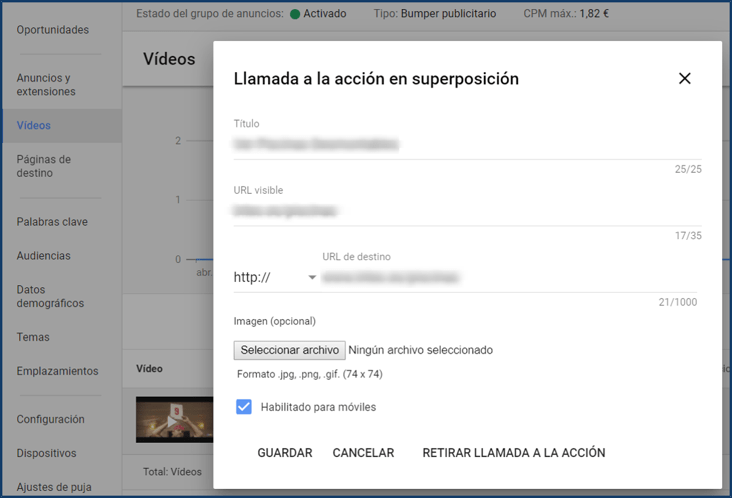Click the 25/25 title character counter
The height and width of the screenshot is (498, 732).
(x=688, y=169)
